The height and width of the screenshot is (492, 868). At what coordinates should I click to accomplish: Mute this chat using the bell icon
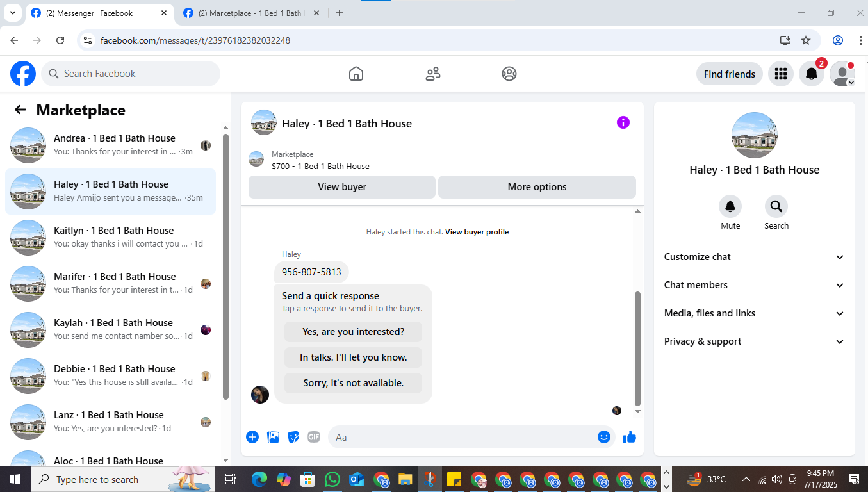tap(730, 206)
